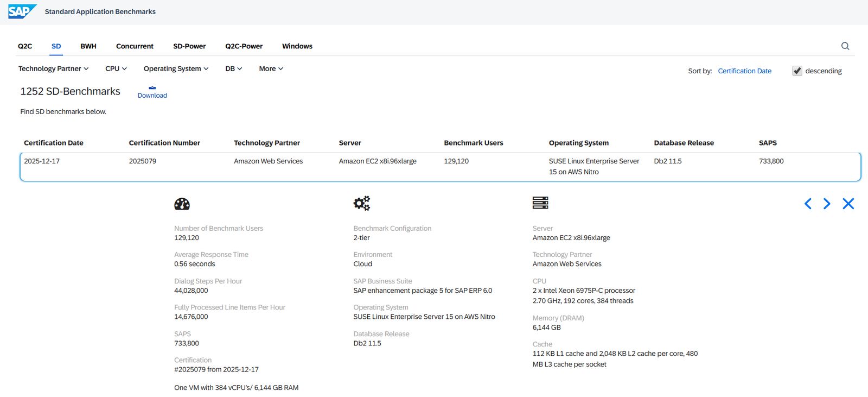Switch to the BWH tab
The width and height of the screenshot is (868, 397).
point(88,46)
